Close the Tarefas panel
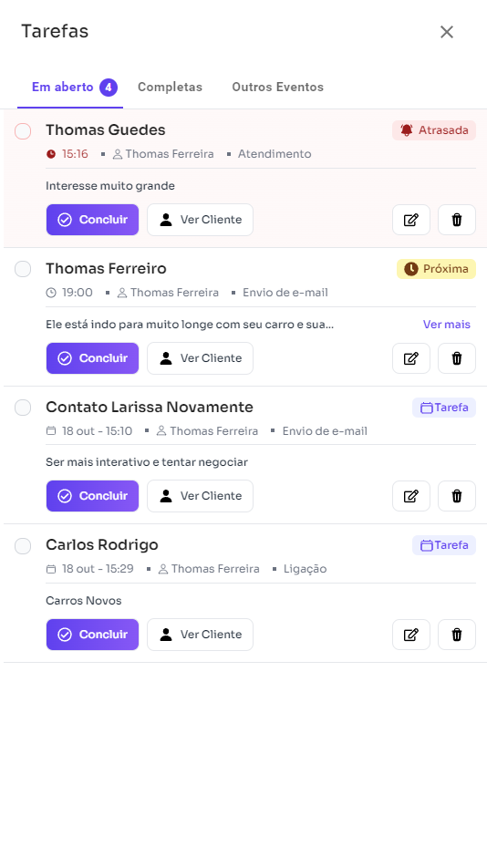This screenshot has height=868, width=487. pyautogui.click(x=447, y=32)
